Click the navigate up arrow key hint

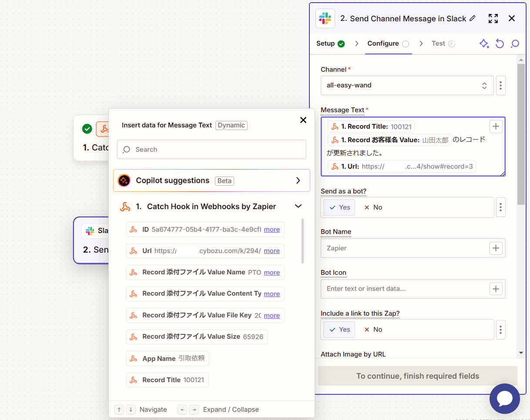(119, 410)
